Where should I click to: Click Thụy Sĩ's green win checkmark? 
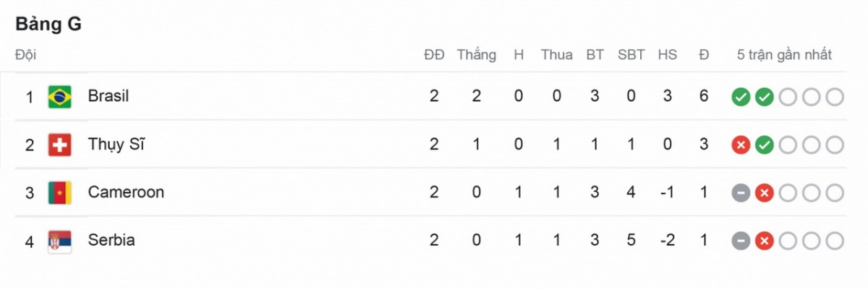764,145
